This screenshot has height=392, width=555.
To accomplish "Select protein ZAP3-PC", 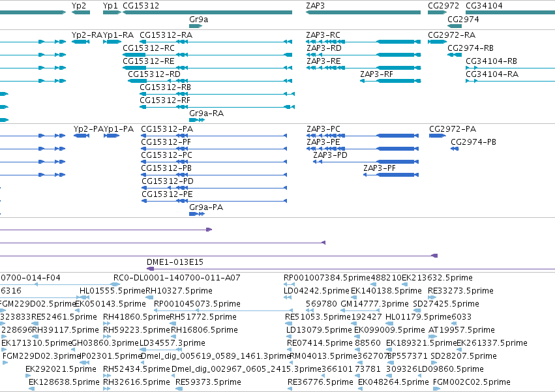I will click(x=323, y=129).
